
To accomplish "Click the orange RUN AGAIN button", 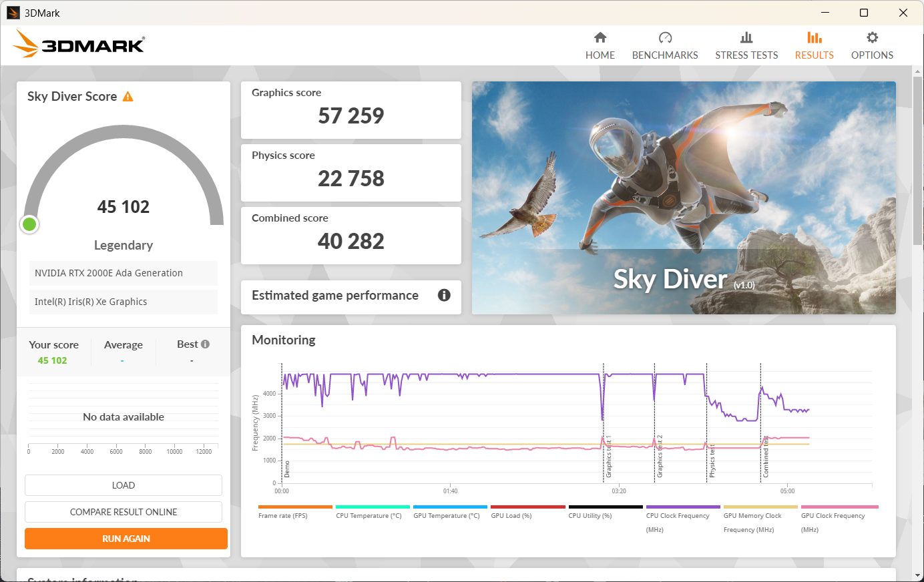I will [126, 539].
